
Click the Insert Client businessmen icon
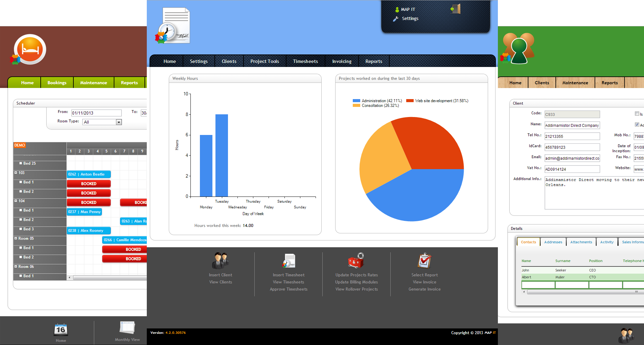tap(221, 261)
